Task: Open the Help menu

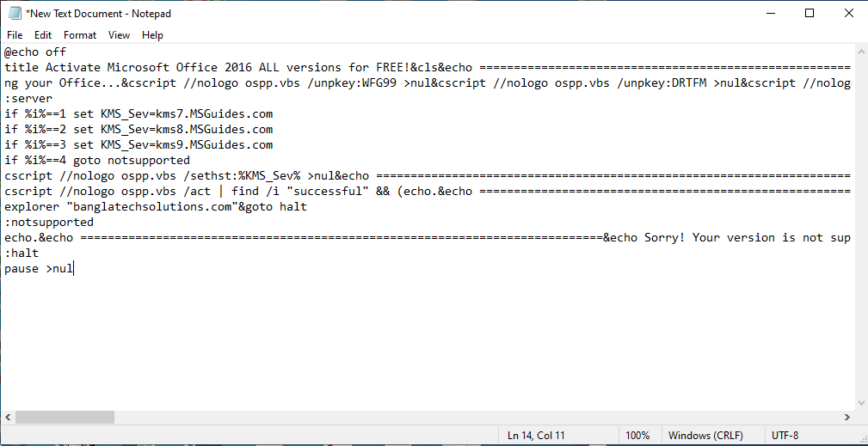Action: point(152,35)
